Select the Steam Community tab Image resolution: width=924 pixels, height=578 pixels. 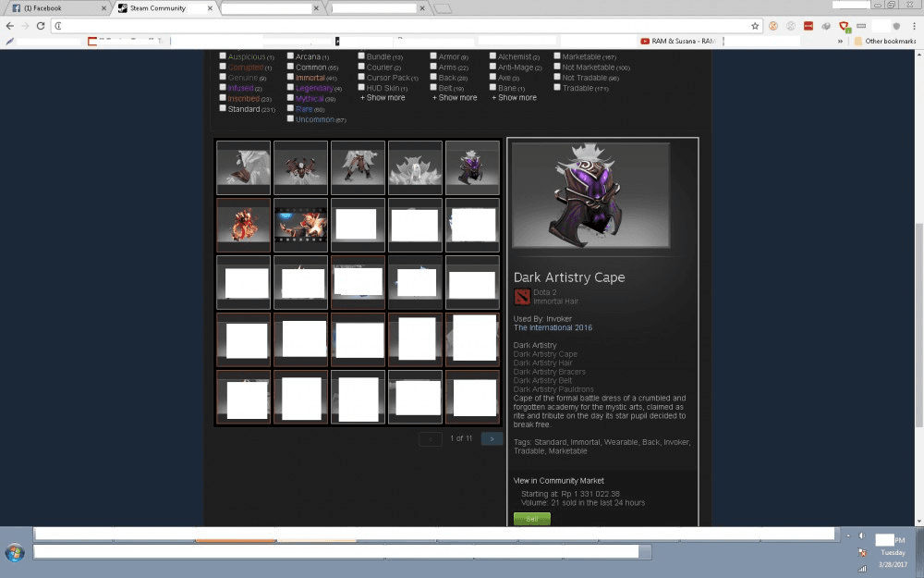pyautogui.click(x=162, y=8)
